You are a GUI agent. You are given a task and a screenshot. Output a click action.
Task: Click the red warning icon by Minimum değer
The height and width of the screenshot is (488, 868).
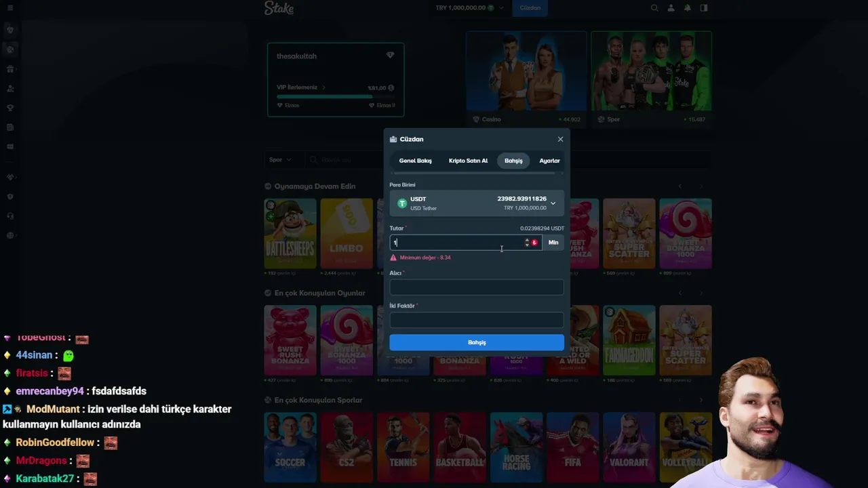pos(393,258)
